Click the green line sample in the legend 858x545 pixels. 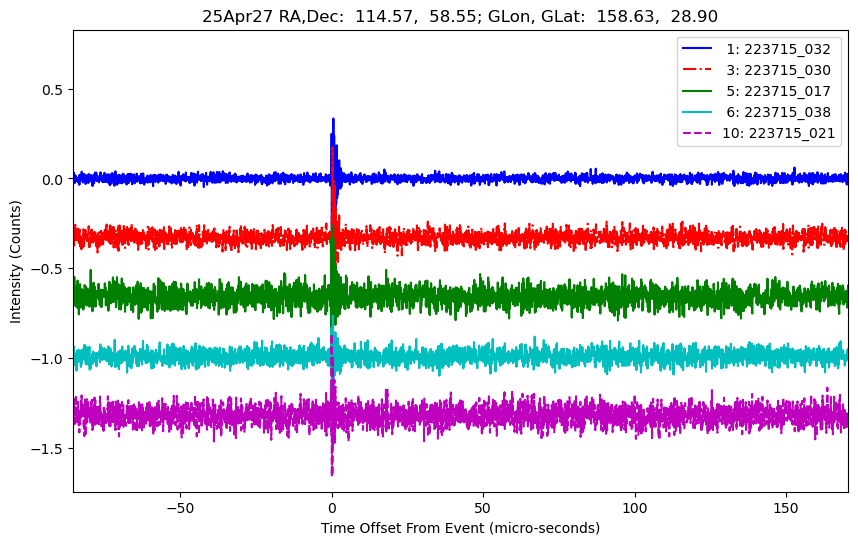697,91
